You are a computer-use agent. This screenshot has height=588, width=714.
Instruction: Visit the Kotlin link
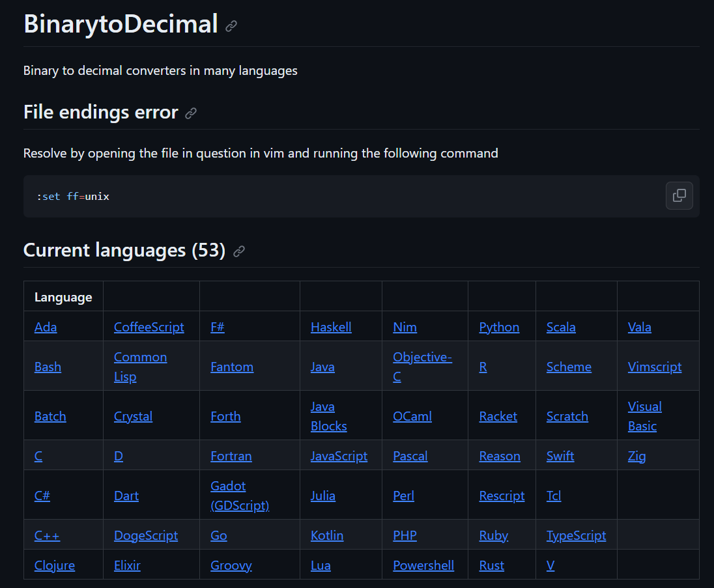coord(327,536)
